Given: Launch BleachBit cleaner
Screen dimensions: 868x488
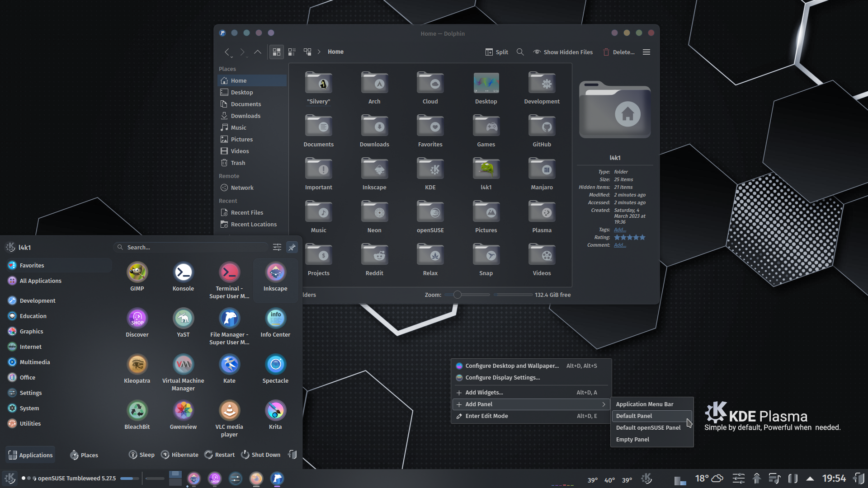Looking at the screenshot, I should click(x=137, y=411).
